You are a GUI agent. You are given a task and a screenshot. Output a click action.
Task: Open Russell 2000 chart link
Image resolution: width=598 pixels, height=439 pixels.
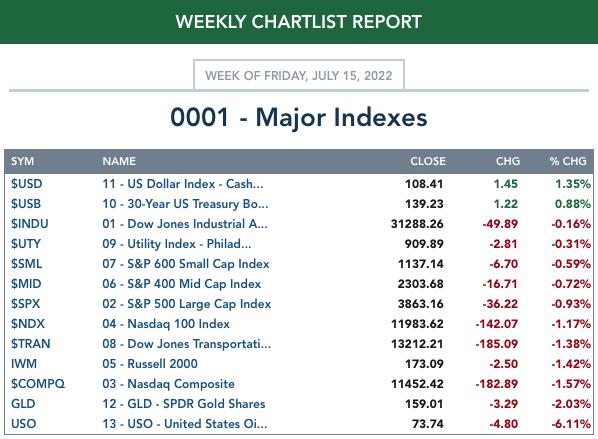point(150,364)
